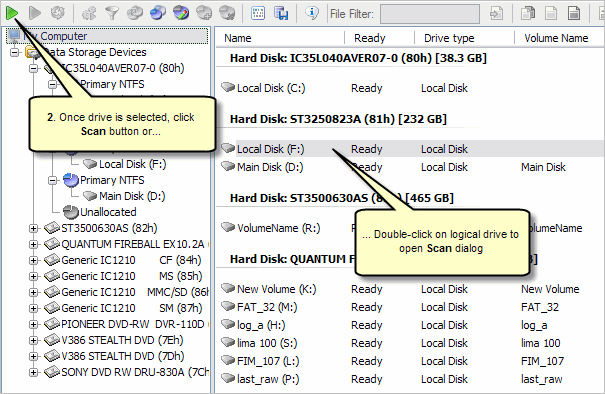The image size is (605, 394).
Task: Select Local Disk (C:) in the drive list
Action: click(271, 88)
